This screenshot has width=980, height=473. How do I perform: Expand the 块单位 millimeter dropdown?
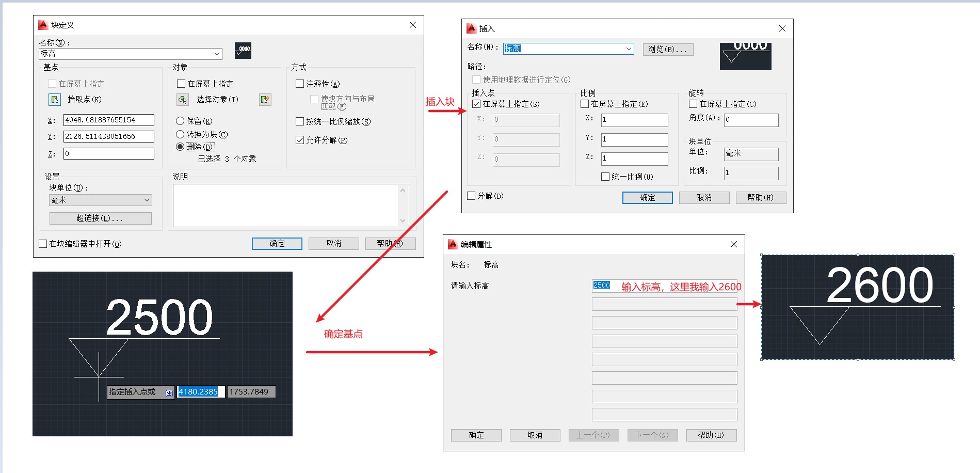[147, 200]
